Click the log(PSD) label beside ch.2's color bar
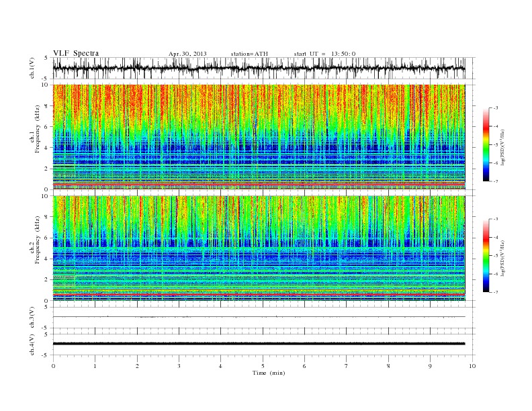The height and width of the screenshot is (411, 532). 502,258
